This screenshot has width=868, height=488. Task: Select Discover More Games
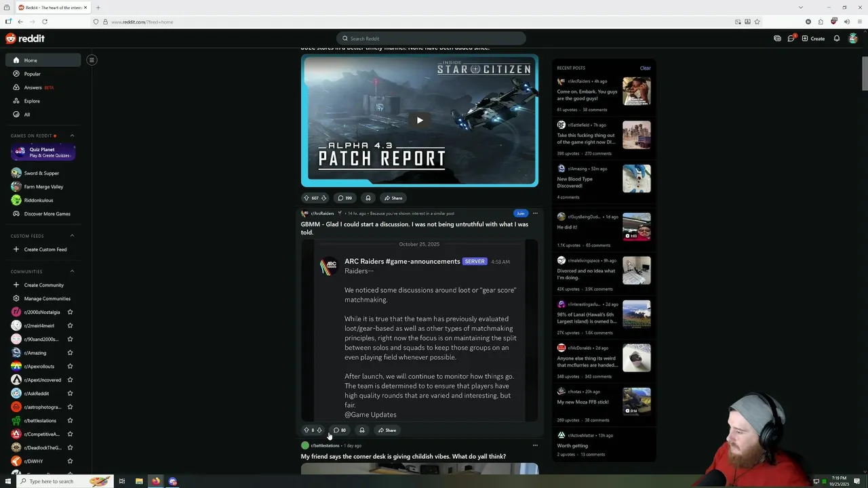point(43,213)
